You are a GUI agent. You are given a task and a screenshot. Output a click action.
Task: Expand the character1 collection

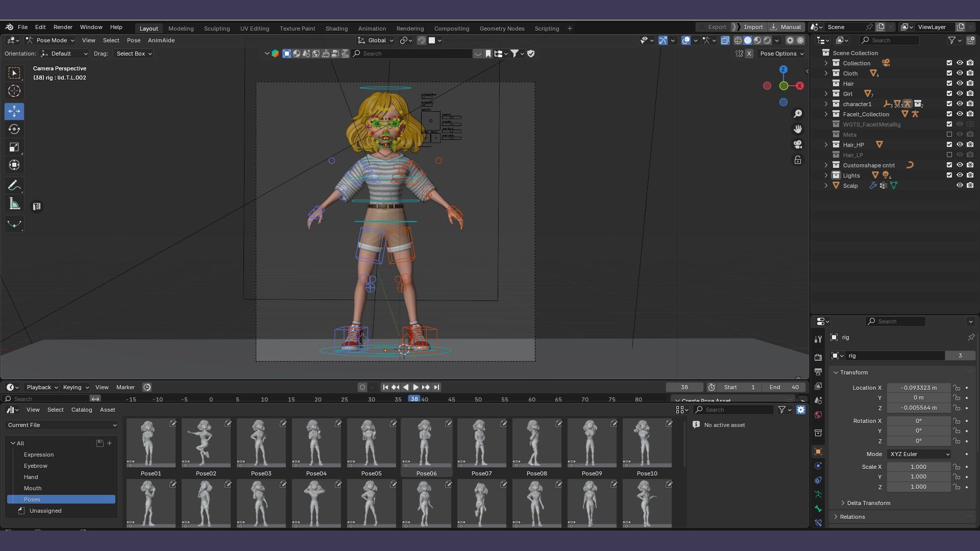coord(826,104)
